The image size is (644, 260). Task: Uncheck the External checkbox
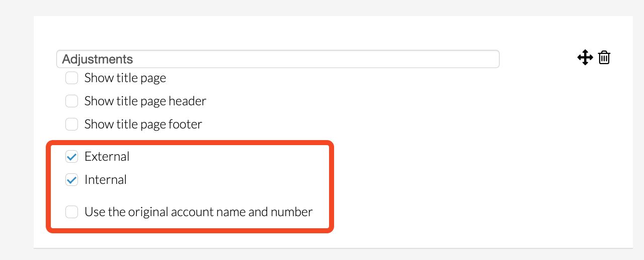(x=72, y=157)
